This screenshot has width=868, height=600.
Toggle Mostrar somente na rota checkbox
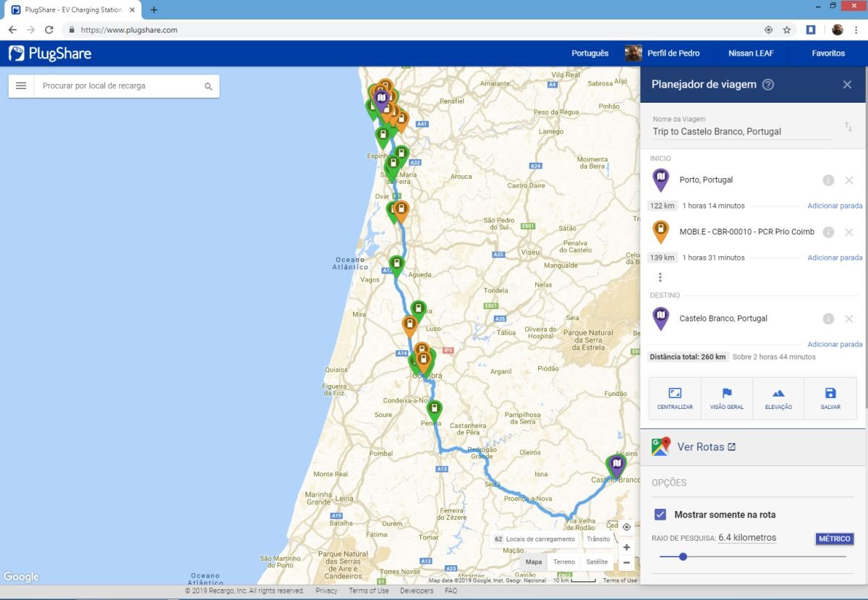(660, 515)
